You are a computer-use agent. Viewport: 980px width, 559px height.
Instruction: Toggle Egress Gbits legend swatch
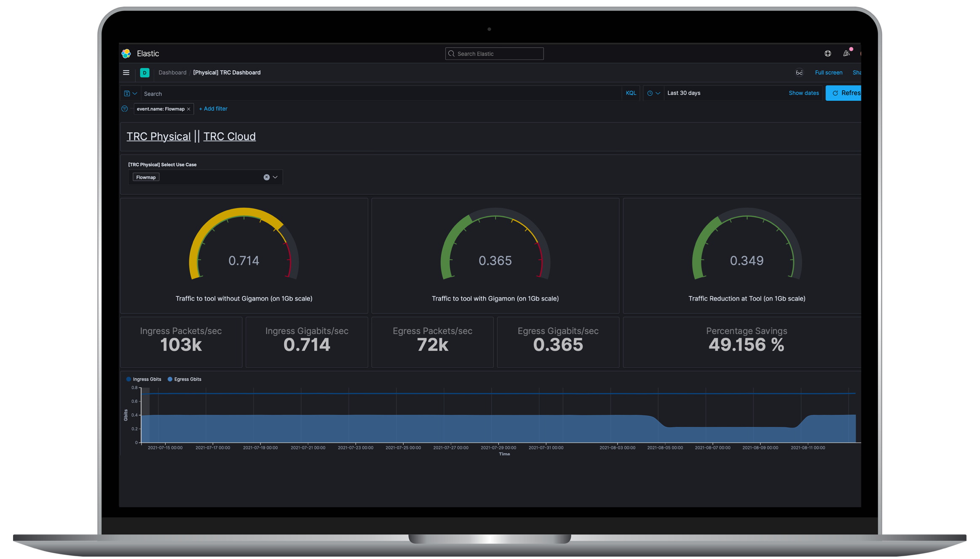170,379
